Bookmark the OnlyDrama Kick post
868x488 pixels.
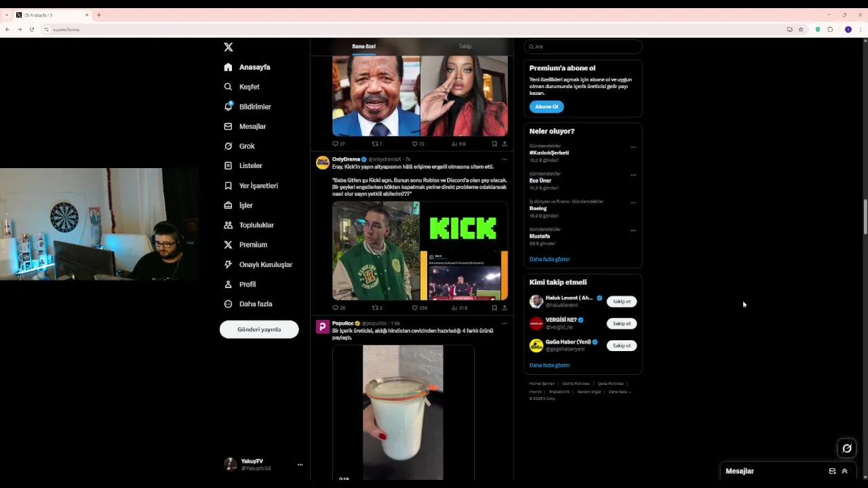point(494,308)
